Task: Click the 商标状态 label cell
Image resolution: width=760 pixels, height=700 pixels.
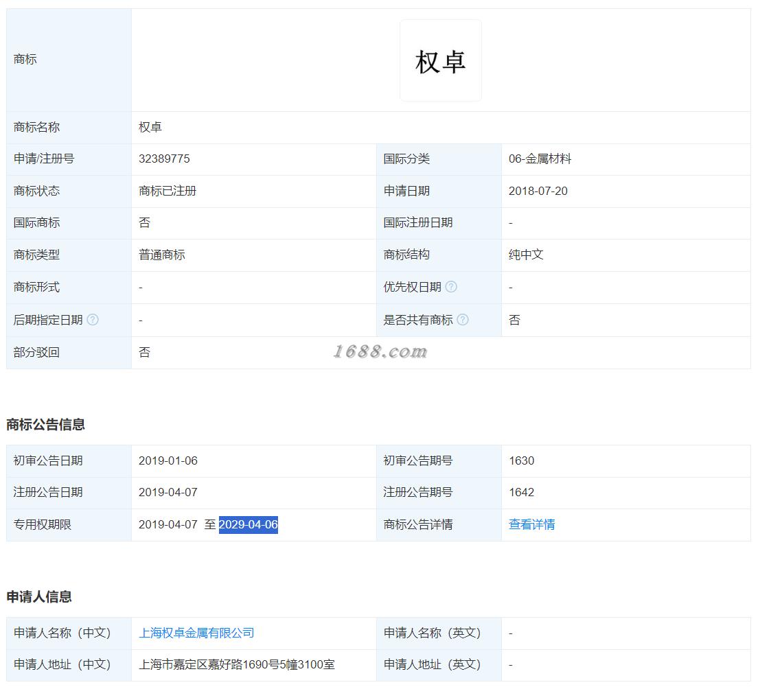Action: click(69, 191)
